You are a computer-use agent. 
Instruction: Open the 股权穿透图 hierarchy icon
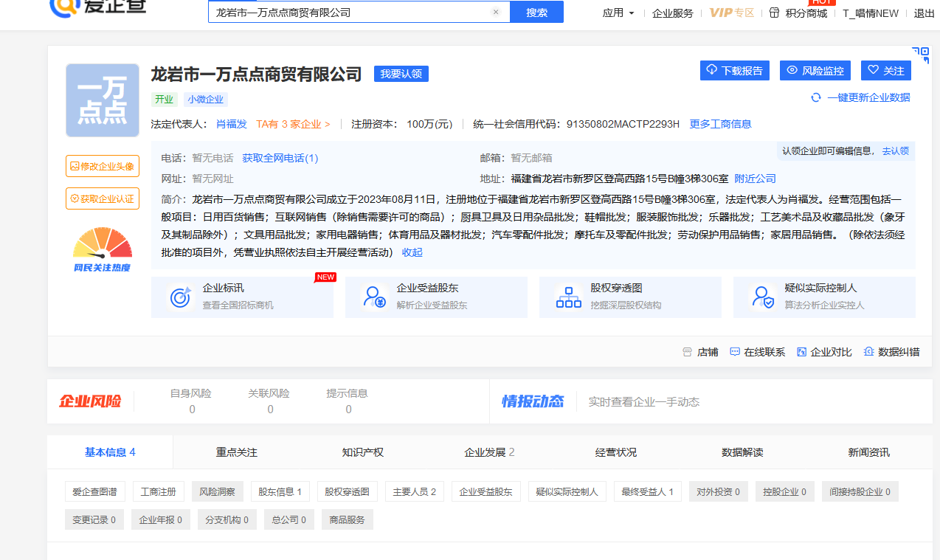coord(568,297)
